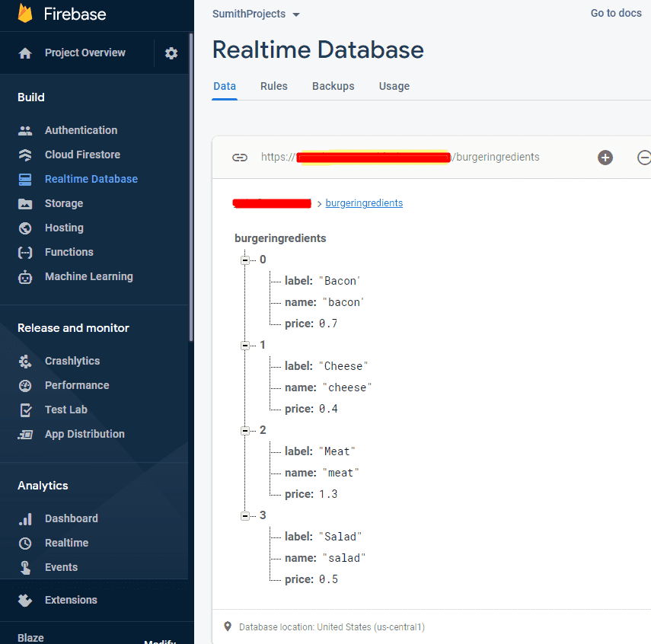
Task: Select price 0.7 under node 0
Action: click(x=328, y=324)
